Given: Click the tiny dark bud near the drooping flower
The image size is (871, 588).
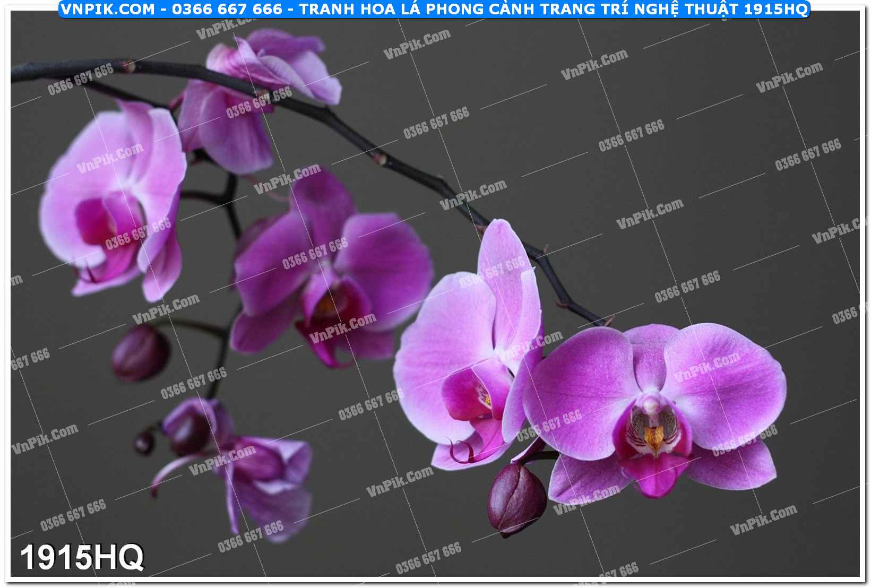Looking at the screenshot, I should (144, 443).
